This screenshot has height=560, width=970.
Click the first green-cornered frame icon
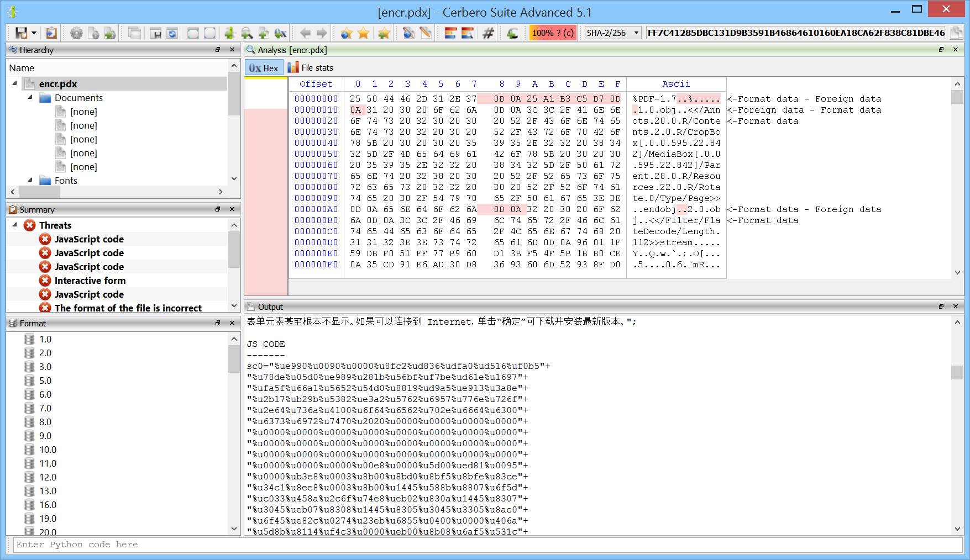(193, 33)
